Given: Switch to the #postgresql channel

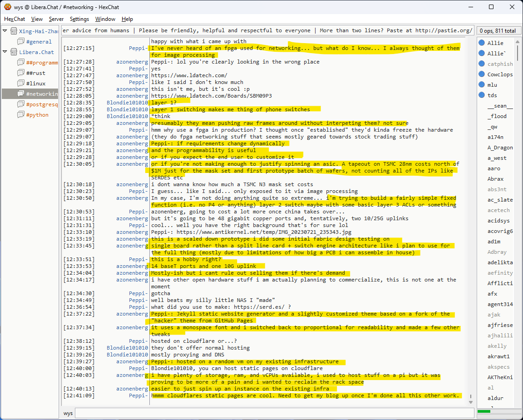Looking at the screenshot, I should [42, 104].
